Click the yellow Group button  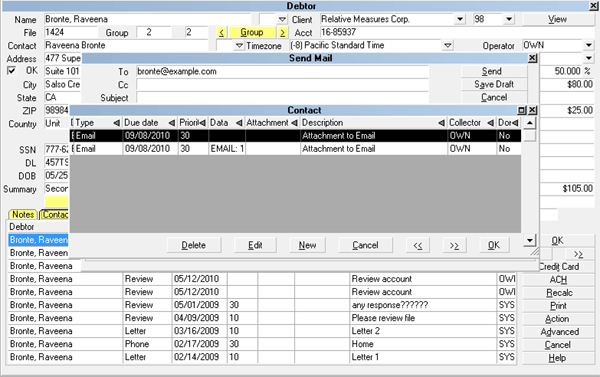[x=252, y=33]
